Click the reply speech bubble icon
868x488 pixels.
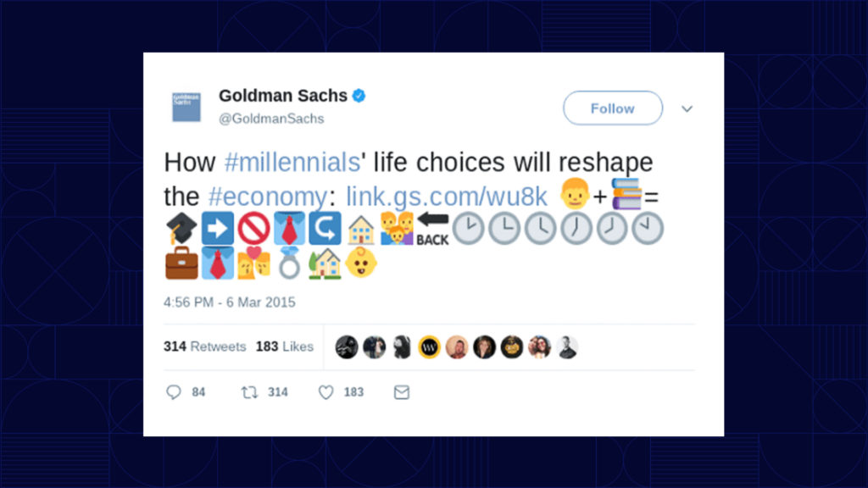pos(173,392)
